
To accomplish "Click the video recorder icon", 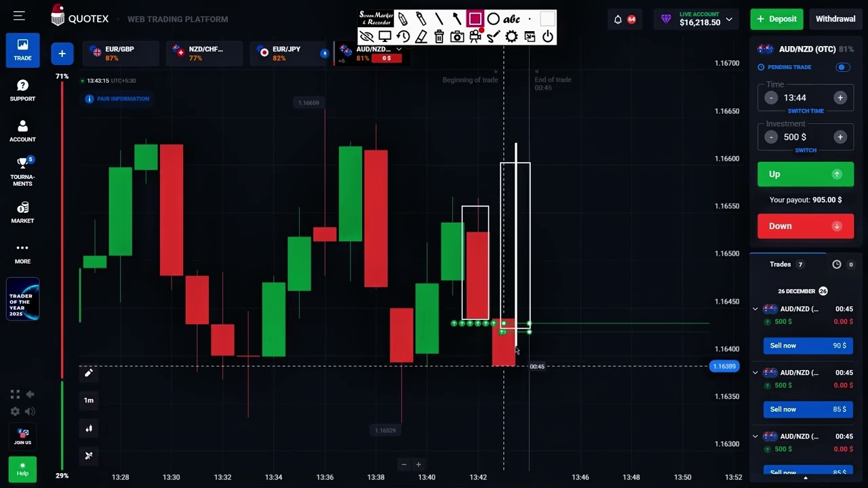I will (475, 37).
